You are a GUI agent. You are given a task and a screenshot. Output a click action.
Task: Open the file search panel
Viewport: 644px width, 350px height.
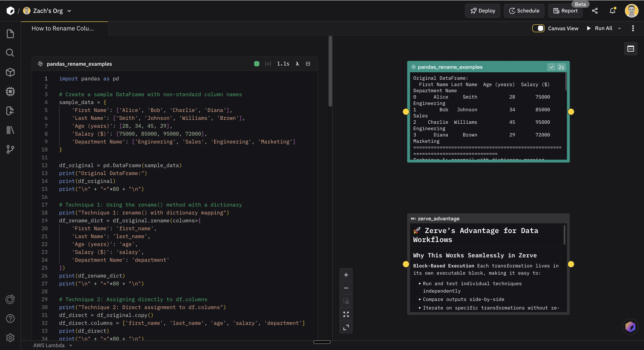point(10,53)
